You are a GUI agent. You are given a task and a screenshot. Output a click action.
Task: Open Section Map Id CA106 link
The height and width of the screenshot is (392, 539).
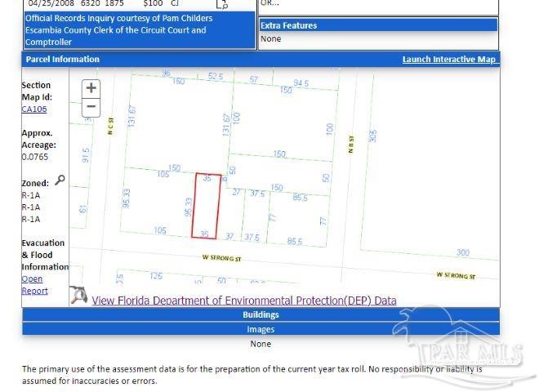tap(33, 109)
